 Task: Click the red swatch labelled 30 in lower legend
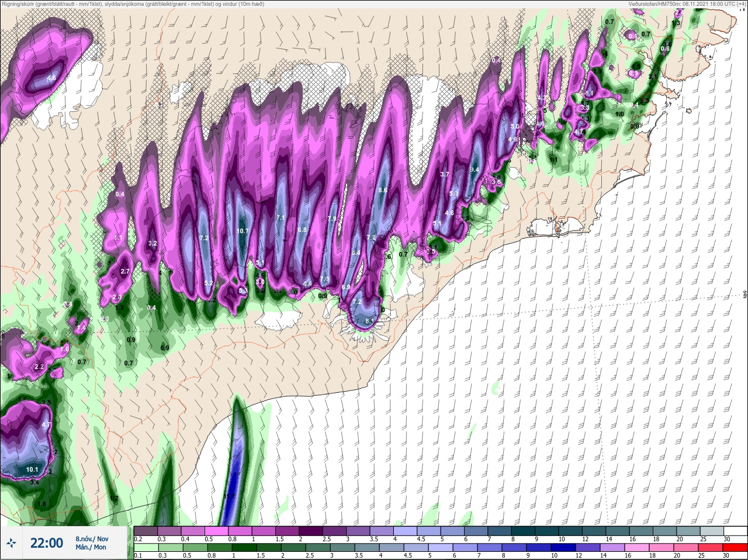736,548
